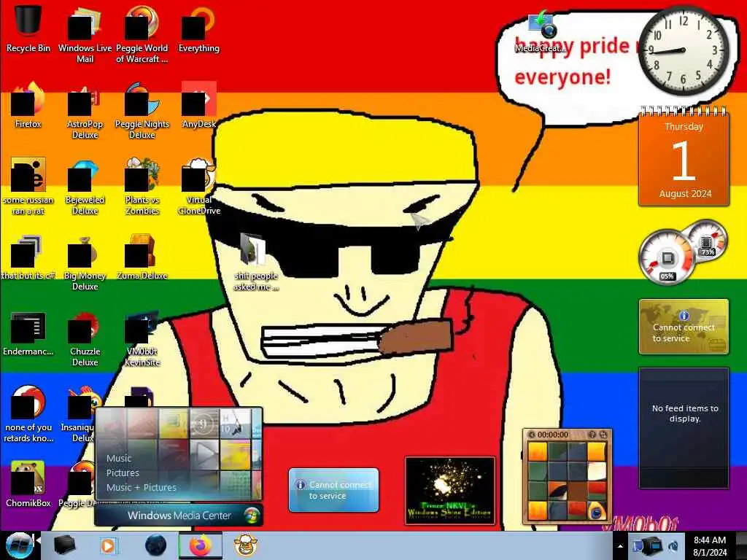
Task: Open the calendar gadget showing August 2024
Action: 684,158
